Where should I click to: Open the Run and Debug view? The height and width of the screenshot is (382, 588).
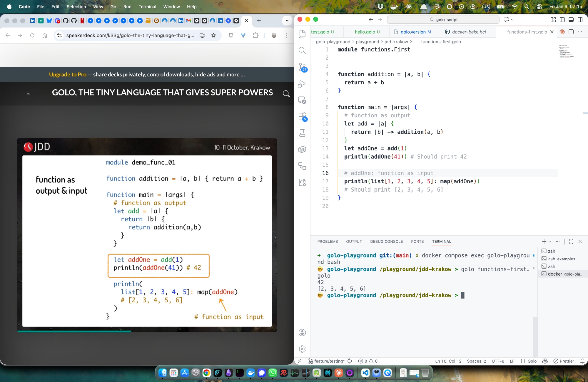coord(302,84)
